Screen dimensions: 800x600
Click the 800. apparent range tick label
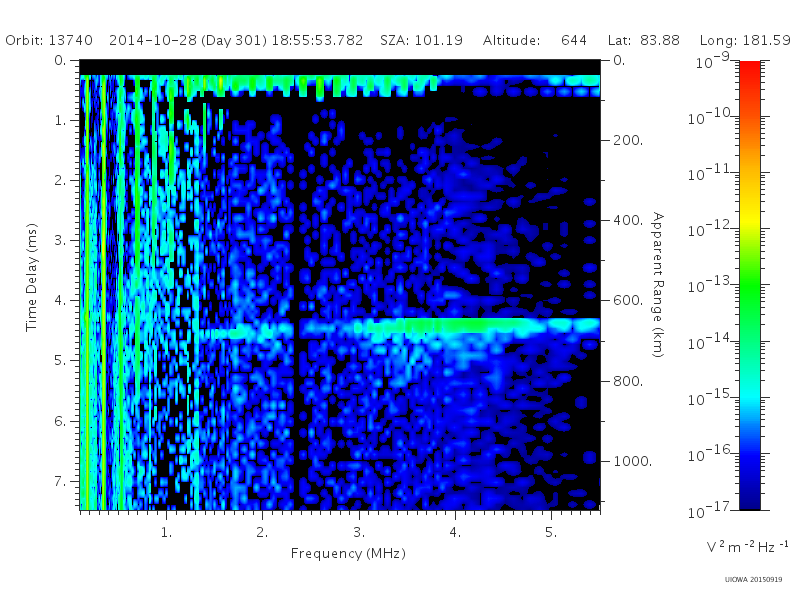(x=628, y=381)
